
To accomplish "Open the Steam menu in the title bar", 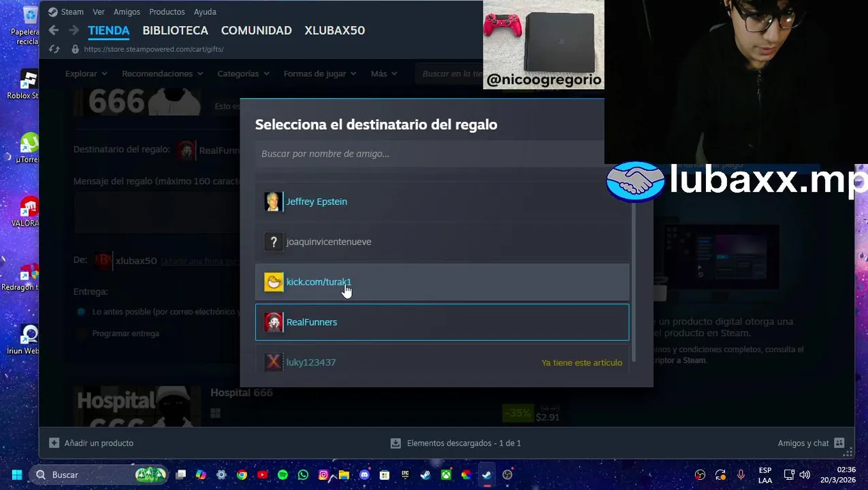I will click(72, 12).
